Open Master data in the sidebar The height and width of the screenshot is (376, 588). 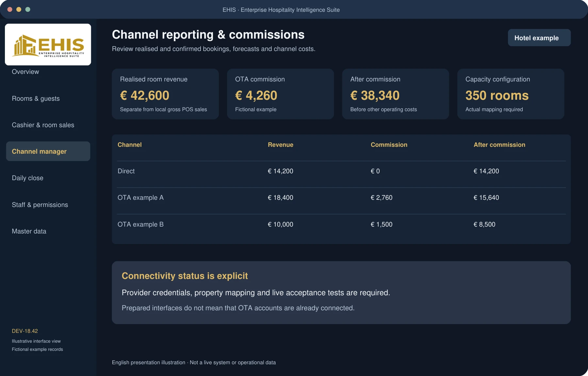click(29, 231)
